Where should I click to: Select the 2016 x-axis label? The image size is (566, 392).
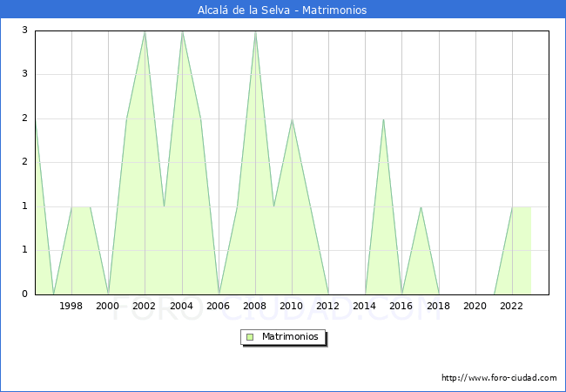pos(401,306)
